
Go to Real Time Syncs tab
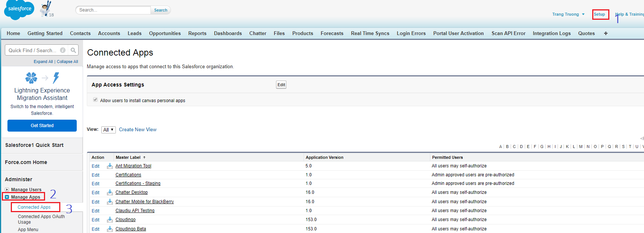coord(370,33)
